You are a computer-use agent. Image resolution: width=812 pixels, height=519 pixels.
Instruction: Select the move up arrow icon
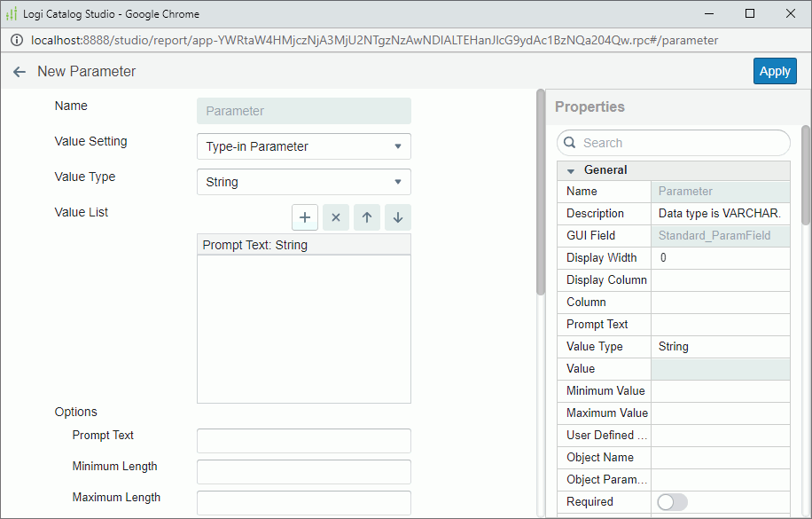(x=366, y=216)
